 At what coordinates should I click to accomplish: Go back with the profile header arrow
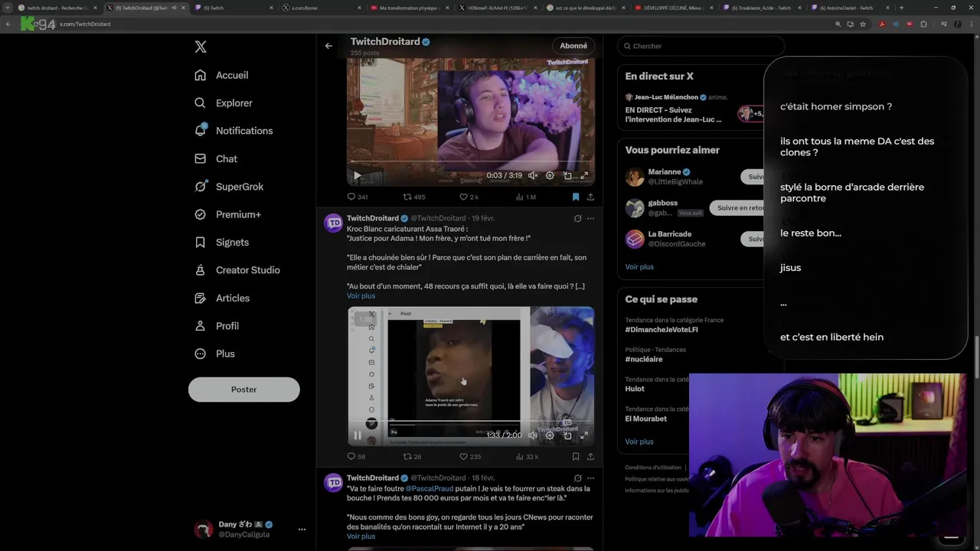coord(328,46)
